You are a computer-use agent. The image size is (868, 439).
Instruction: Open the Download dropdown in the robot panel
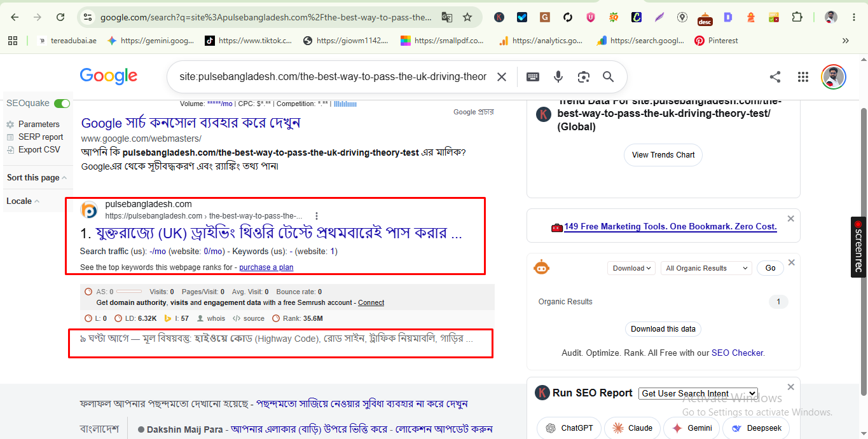coord(631,268)
